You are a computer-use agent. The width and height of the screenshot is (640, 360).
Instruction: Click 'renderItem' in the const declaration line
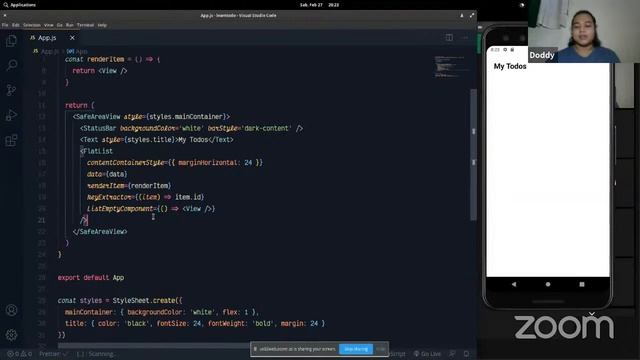tap(105, 59)
